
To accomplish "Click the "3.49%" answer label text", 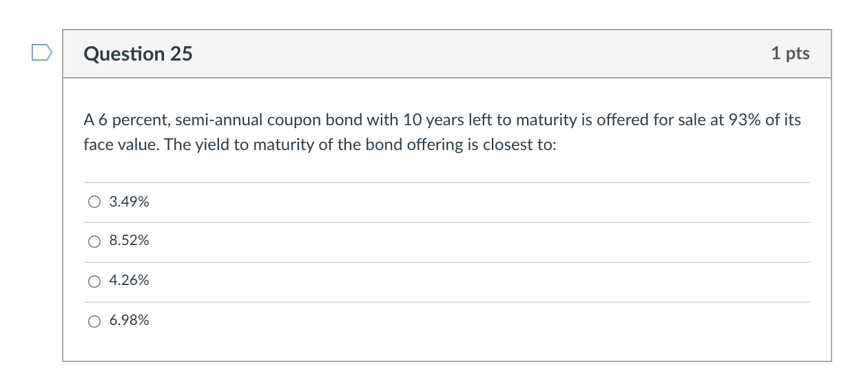I will coord(129,202).
